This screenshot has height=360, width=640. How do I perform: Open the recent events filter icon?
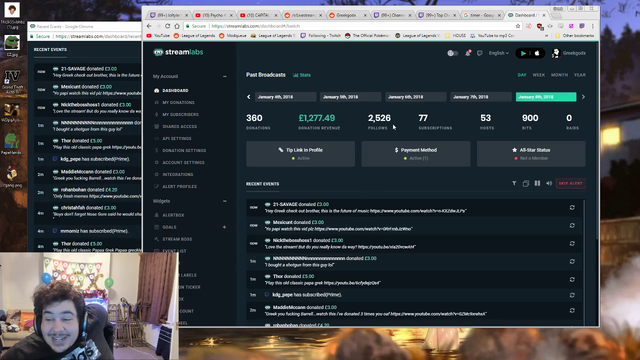coord(514,184)
